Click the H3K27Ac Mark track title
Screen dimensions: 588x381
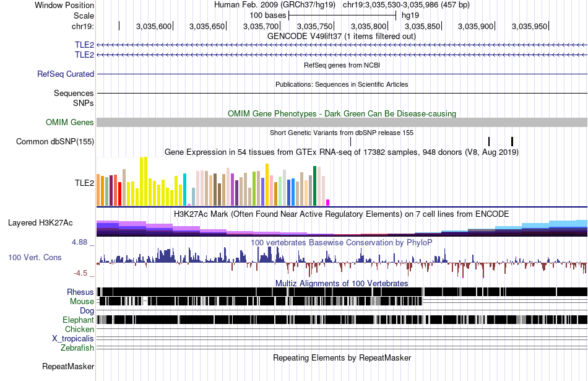(x=342, y=214)
